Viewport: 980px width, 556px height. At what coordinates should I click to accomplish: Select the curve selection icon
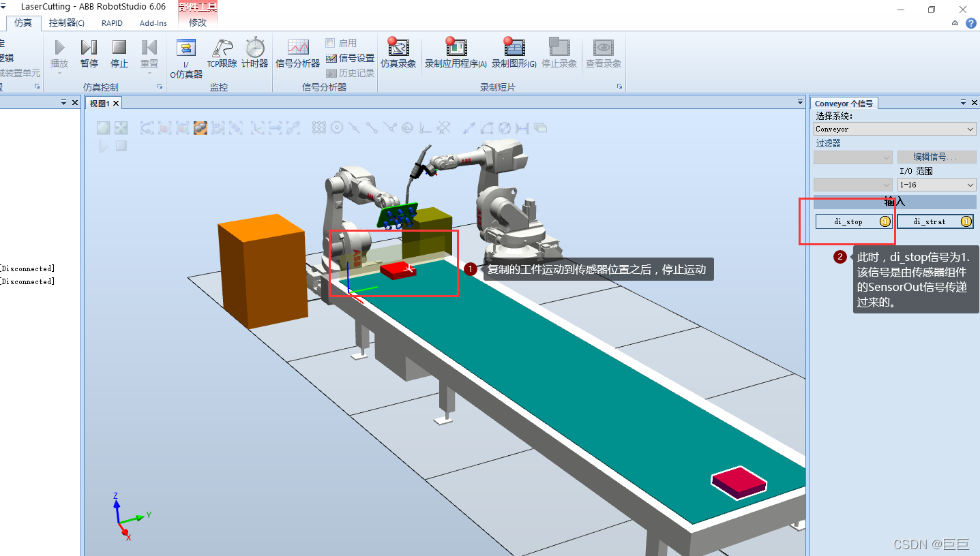[147, 127]
